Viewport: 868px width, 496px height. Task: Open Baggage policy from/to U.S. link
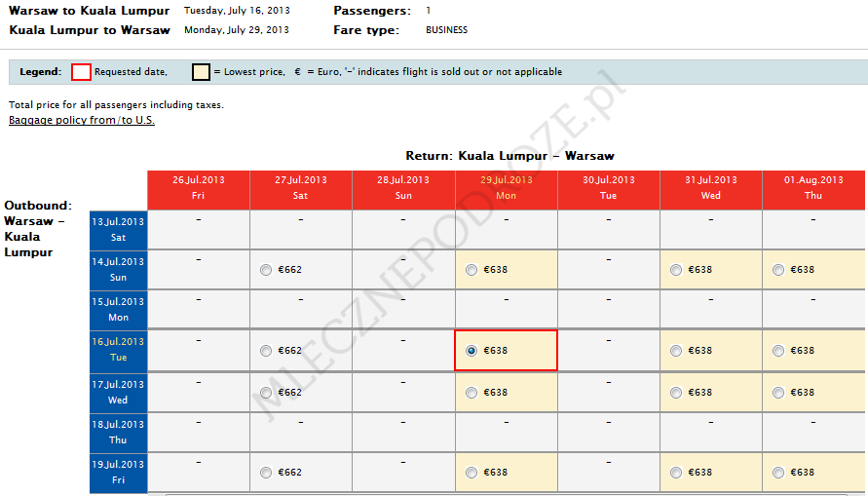pos(82,121)
